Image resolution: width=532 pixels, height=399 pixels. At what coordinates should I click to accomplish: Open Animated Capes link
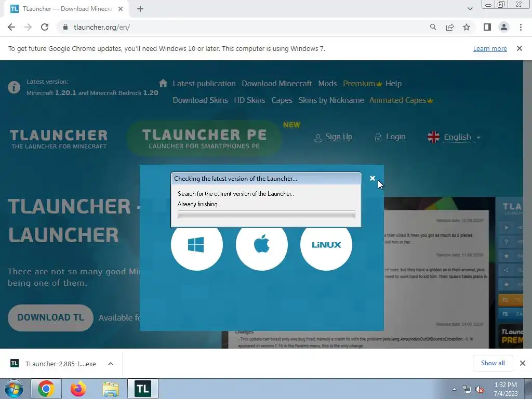(401, 100)
